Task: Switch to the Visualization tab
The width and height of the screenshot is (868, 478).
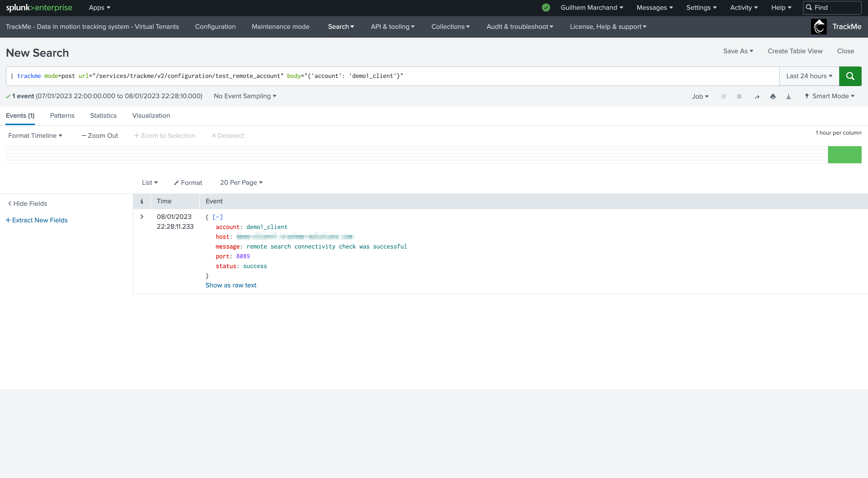Action: point(151,116)
